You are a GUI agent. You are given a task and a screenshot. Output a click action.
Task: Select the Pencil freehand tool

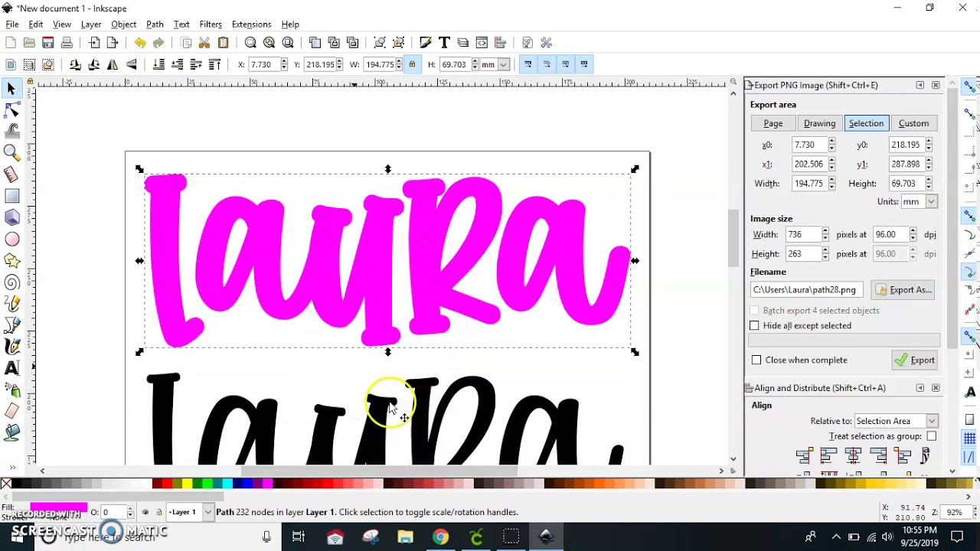tap(11, 304)
